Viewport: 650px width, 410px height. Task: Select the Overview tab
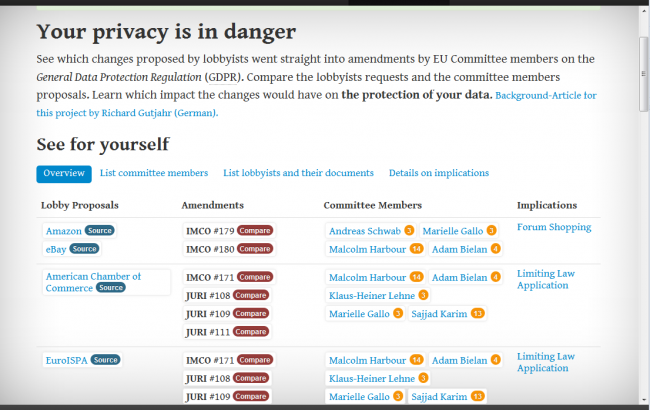64,174
